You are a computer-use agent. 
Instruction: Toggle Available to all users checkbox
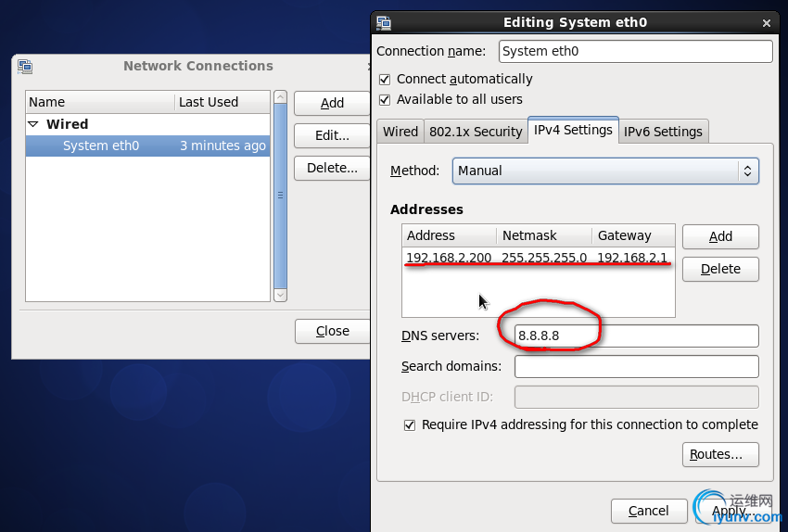pos(385,99)
